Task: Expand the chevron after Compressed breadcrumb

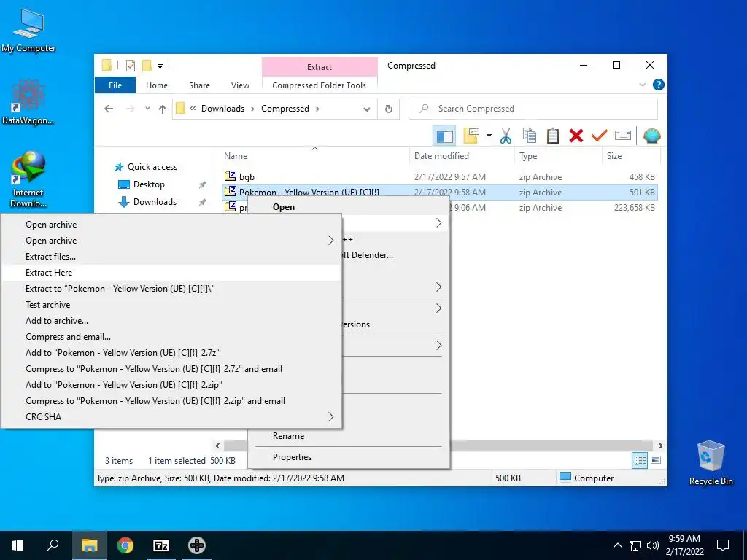Action: click(x=318, y=109)
